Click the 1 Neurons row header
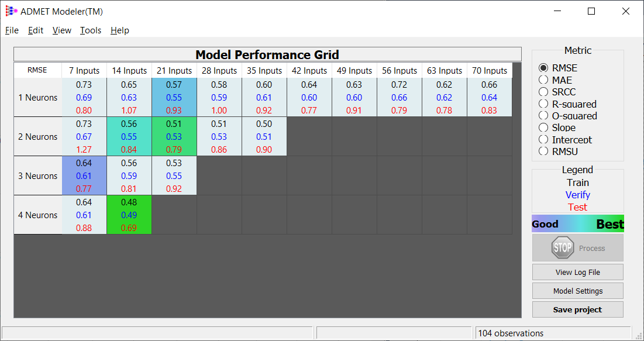Image resolution: width=644 pixels, height=341 pixels. 38,97
